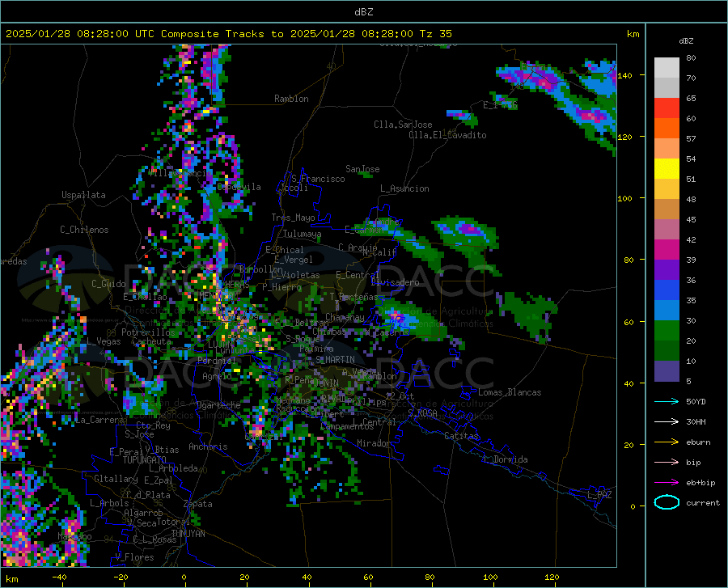Click the S_MARTIN map label
The image size is (728, 588).
click(x=335, y=360)
